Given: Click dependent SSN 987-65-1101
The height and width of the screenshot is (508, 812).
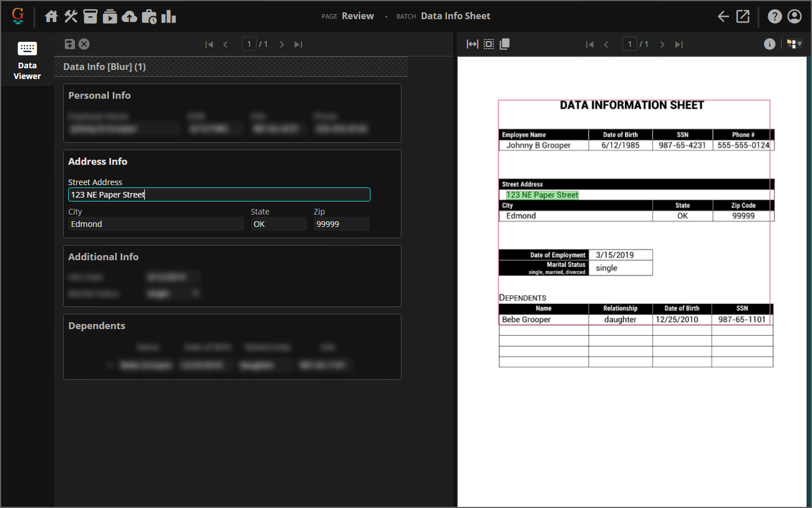Looking at the screenshot, I should pyautogui.click(x=742, y=319).
